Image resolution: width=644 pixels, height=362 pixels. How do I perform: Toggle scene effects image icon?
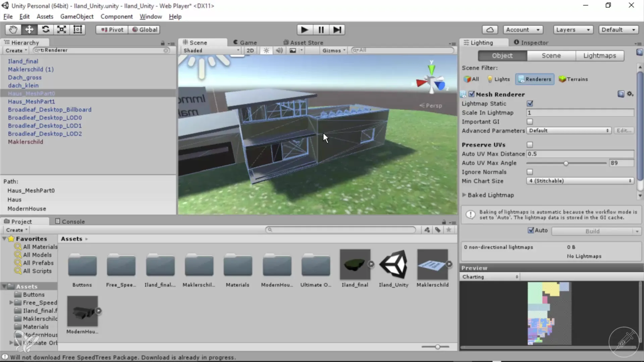(x=293, y=50)
